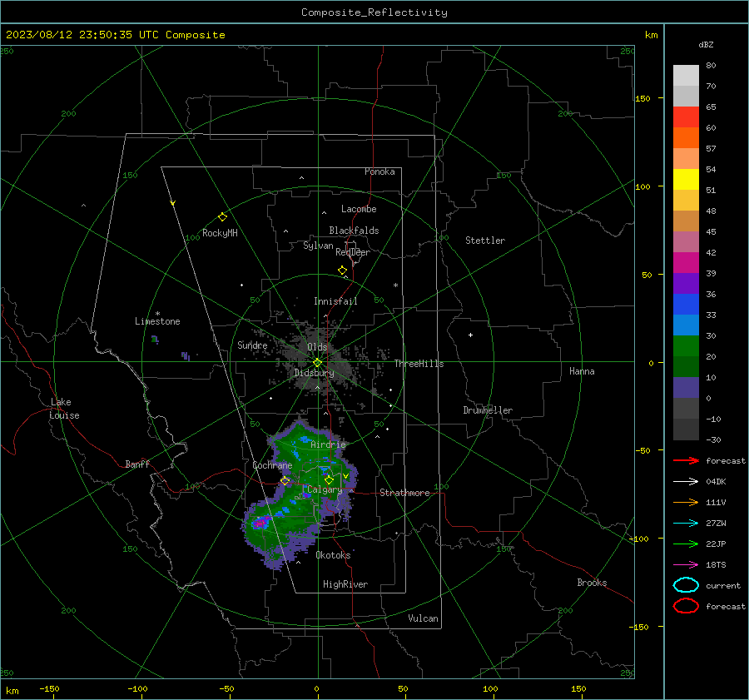Viewport: 749px width, 700px height.
Task: Click the white cross marker west of Hanna
Action: pyautogui.click(x=470, y=335)
